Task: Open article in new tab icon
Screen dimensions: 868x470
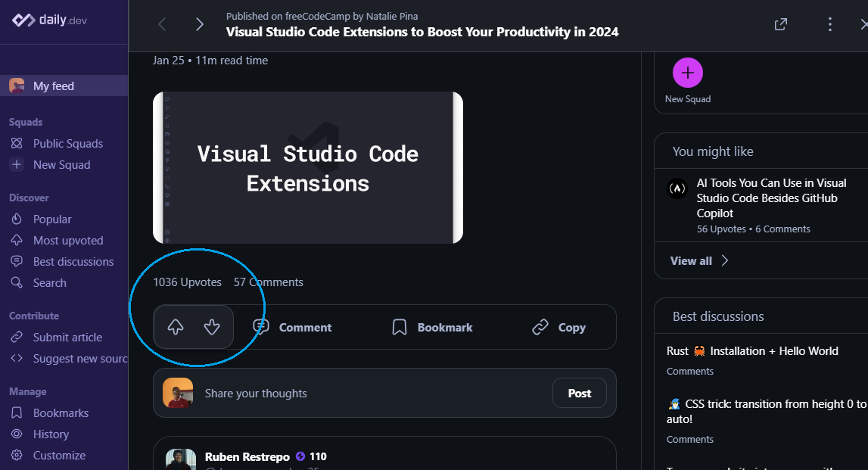Action: (x=780, y=23)
